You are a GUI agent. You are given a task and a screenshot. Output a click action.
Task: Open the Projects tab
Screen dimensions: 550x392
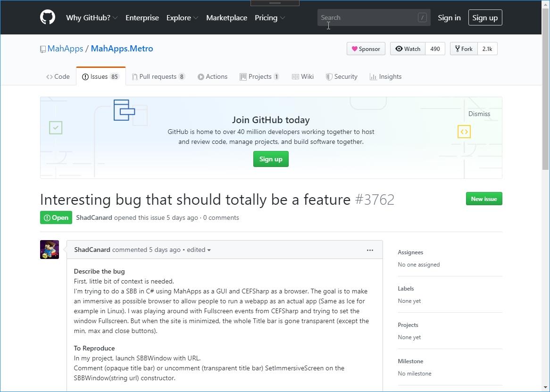(x=259, y=76)
